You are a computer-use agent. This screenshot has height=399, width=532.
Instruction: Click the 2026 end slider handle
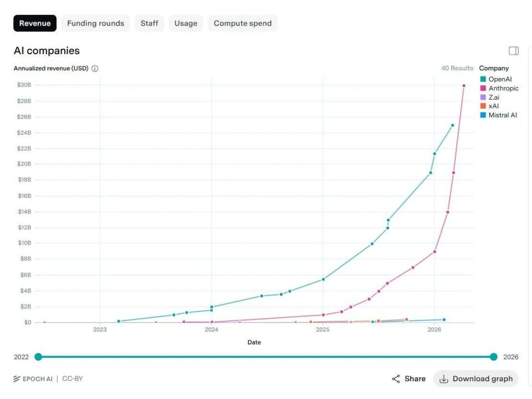coord(493,357)
